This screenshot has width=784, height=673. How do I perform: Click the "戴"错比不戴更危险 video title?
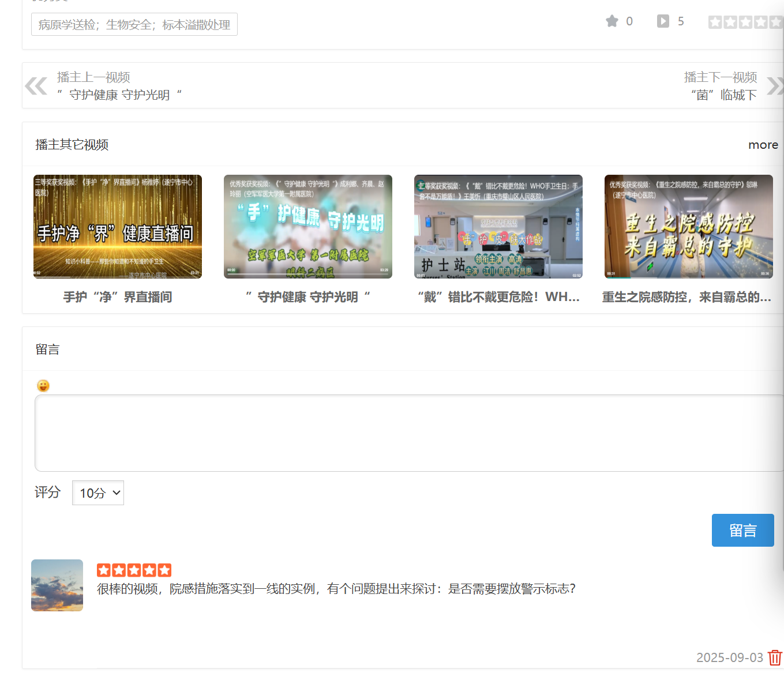(498, 297)
